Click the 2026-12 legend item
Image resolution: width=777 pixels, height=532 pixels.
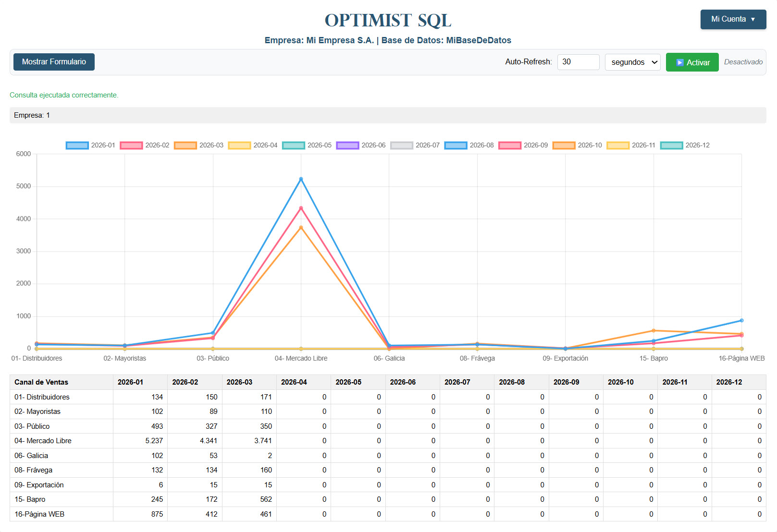point(685,145)
